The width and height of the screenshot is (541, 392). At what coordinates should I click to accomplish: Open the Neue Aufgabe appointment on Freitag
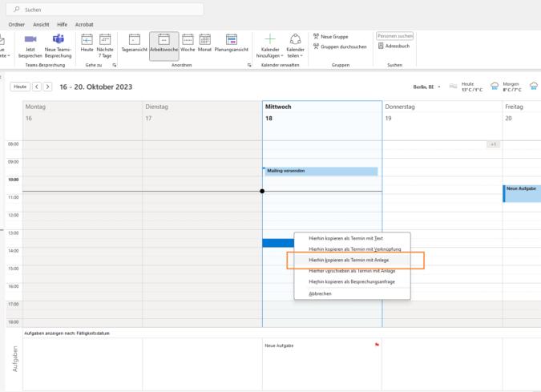[x=522, y=193]
